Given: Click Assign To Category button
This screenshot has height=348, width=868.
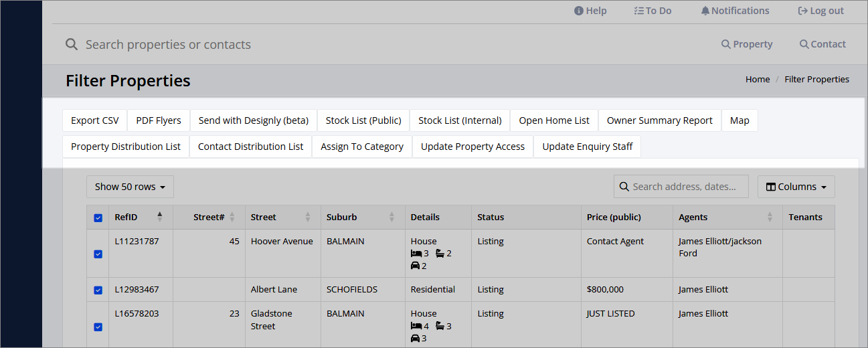Looking at the screenshot, I should coord(361,147).
